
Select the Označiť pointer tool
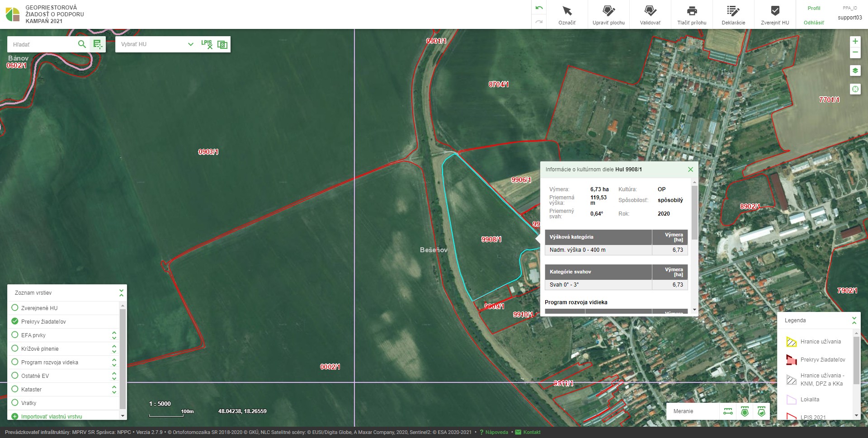tap(567, 14)
